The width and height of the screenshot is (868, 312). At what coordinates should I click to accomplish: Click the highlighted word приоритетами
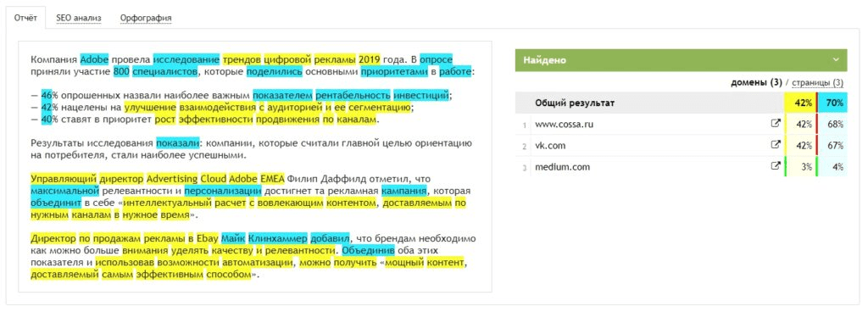pyautogui.click(x=395, y=71)
